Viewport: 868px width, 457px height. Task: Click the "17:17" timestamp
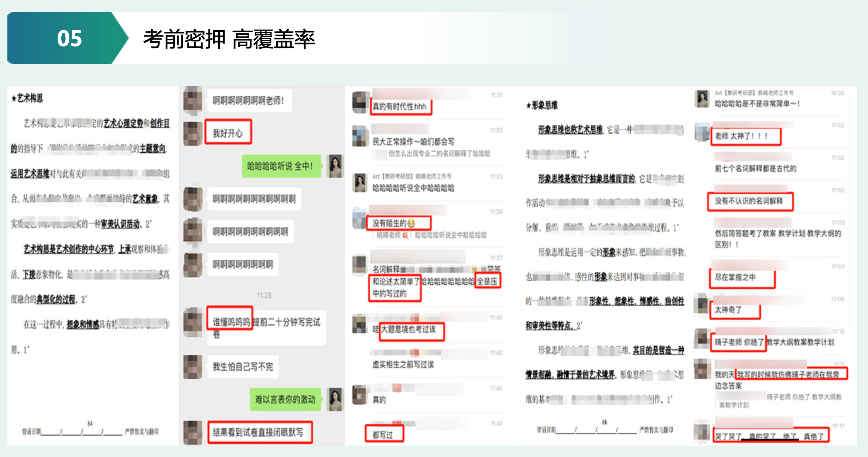(838, 426)
